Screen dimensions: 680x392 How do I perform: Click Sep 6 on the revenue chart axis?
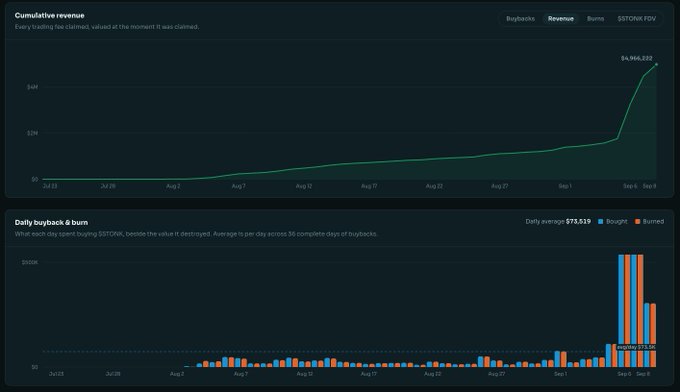click(630, 186)
